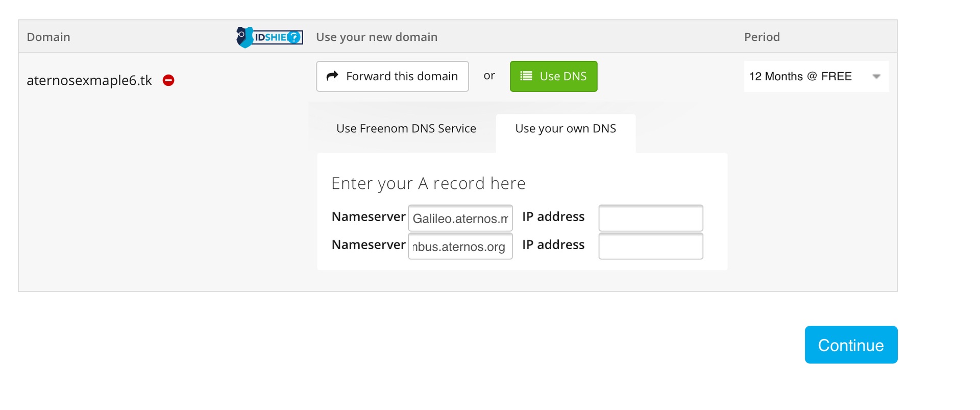Click the list icon on the Use DNS button
This screenshot has width=980, height=410.
coord(526,76)
